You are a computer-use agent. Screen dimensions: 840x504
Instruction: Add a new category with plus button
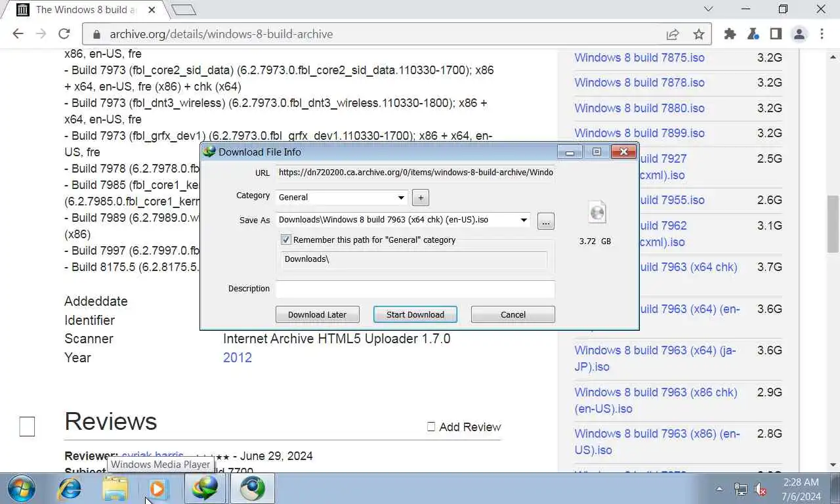coord(421,197)
